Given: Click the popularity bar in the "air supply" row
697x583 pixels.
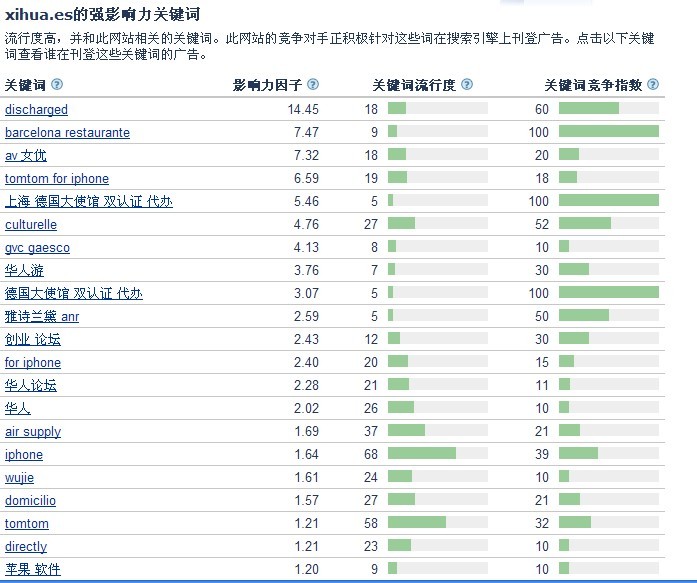Looking at the screenshot, I should pyautogui.click(x=406, y=431).
